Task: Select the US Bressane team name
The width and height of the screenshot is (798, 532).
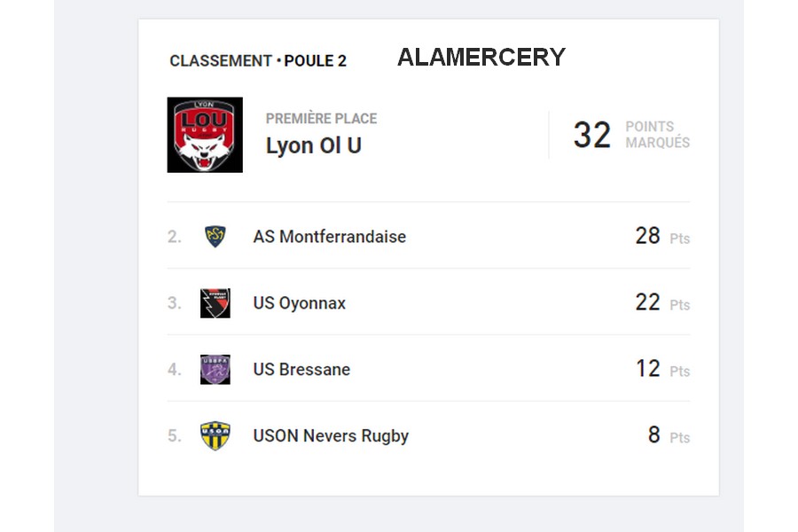Action: (301, 370)
